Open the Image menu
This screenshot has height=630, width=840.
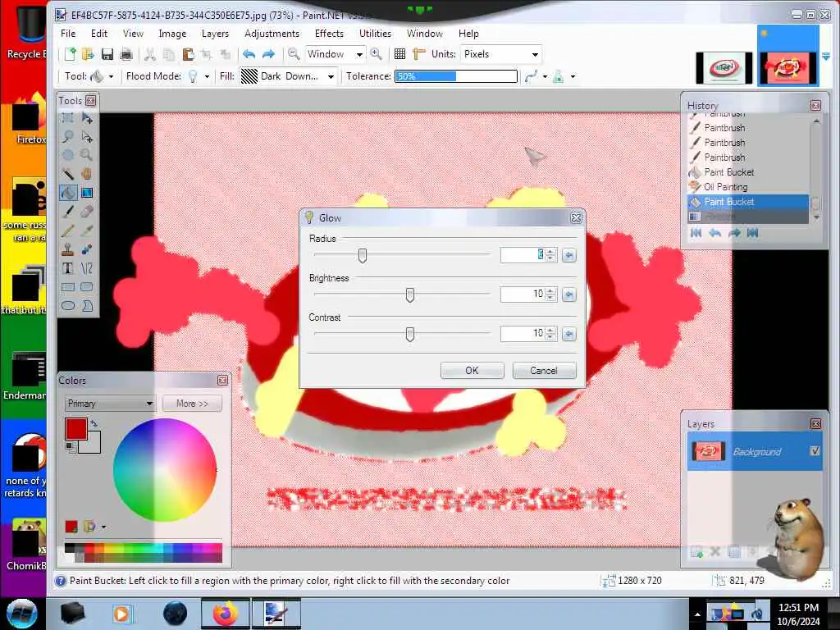point(172,33)
